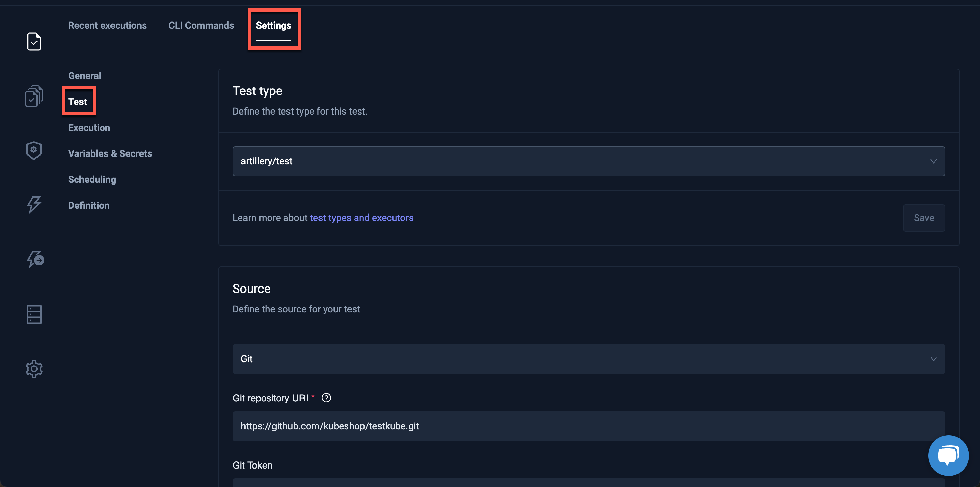Open the chat support bubble

[948, 455]
